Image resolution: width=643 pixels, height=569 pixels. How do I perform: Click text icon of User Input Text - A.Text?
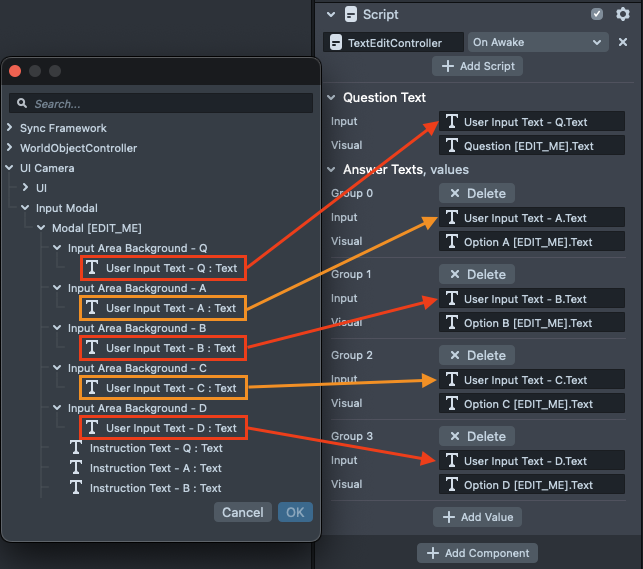point(452,217)
